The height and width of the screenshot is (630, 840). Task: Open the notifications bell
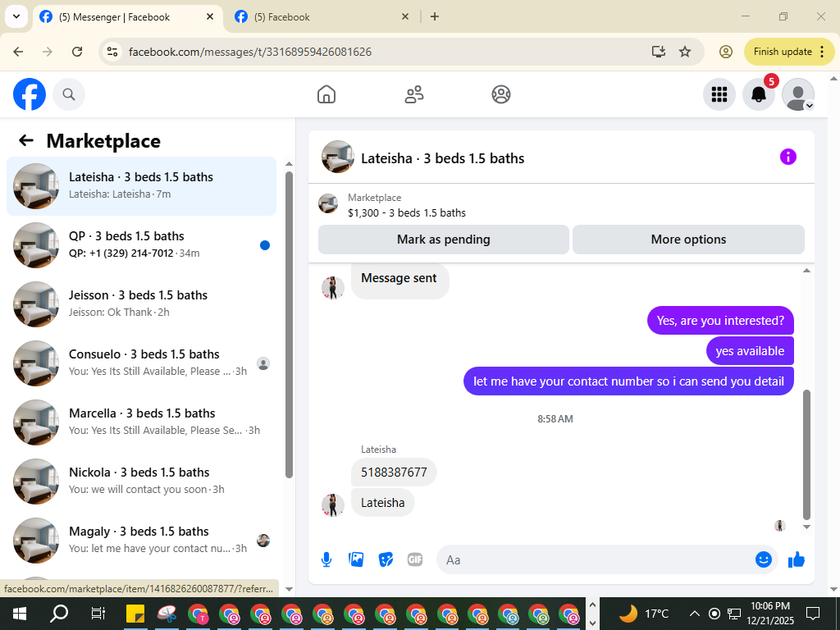759,94
